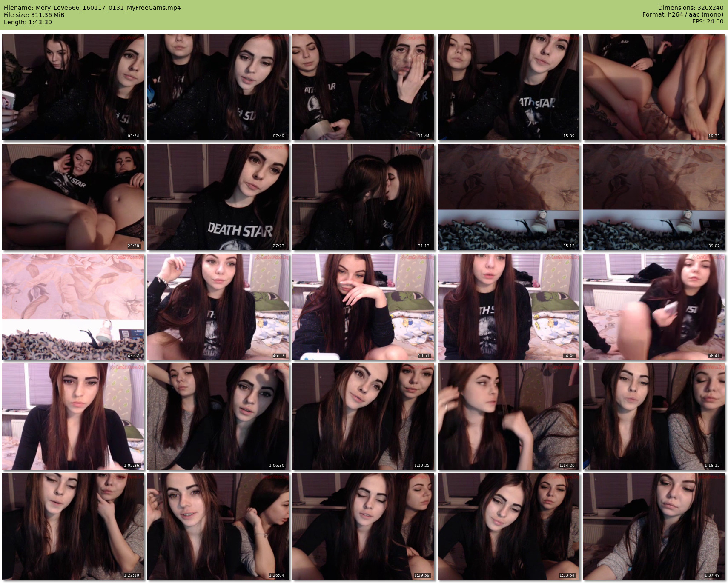The image size is (728, 583).
Task: Select the thumbnail timestamped 1:14:20
Action: pos(509,417)
